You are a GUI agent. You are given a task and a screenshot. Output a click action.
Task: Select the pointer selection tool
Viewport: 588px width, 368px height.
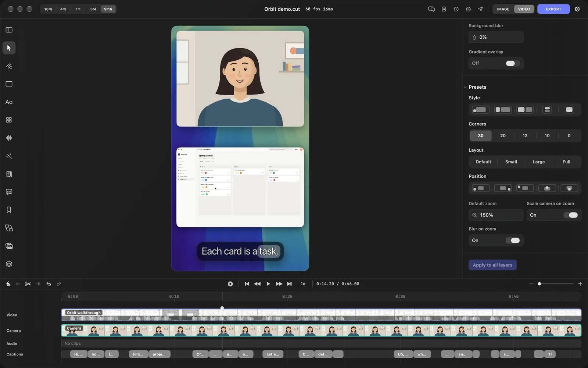coord(9,48)
